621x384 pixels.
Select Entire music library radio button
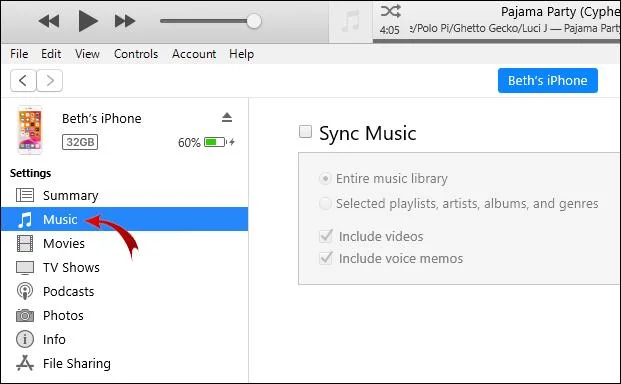coord(325,179)
